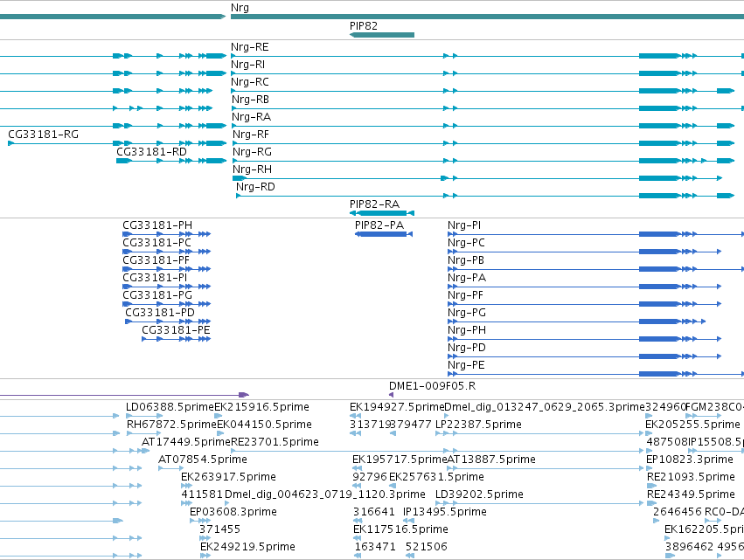This screenshot has height=560, width=744.
Task: Click the EK257631.5prime EST label
Action: point(436,477)
